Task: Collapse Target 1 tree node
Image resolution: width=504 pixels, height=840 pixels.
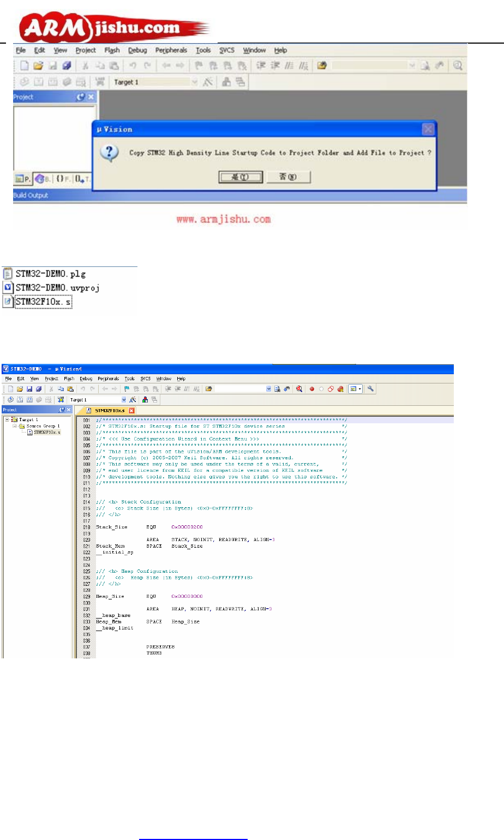Action: click(7, 419)
